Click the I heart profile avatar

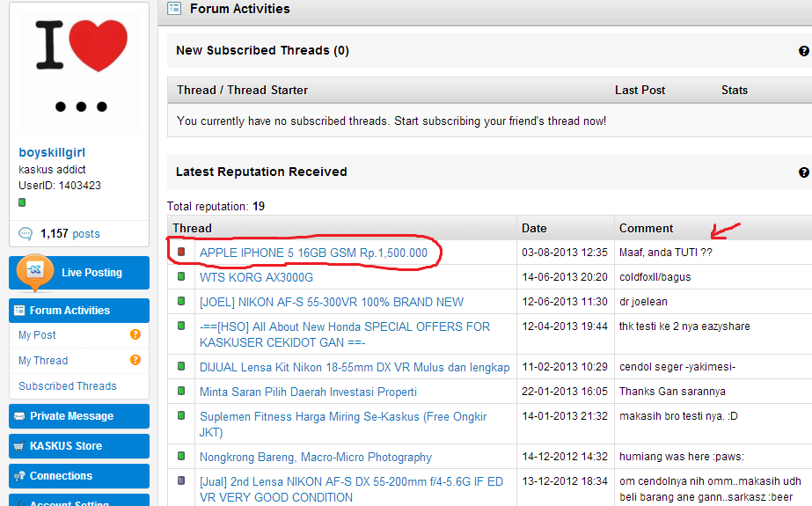79,68
